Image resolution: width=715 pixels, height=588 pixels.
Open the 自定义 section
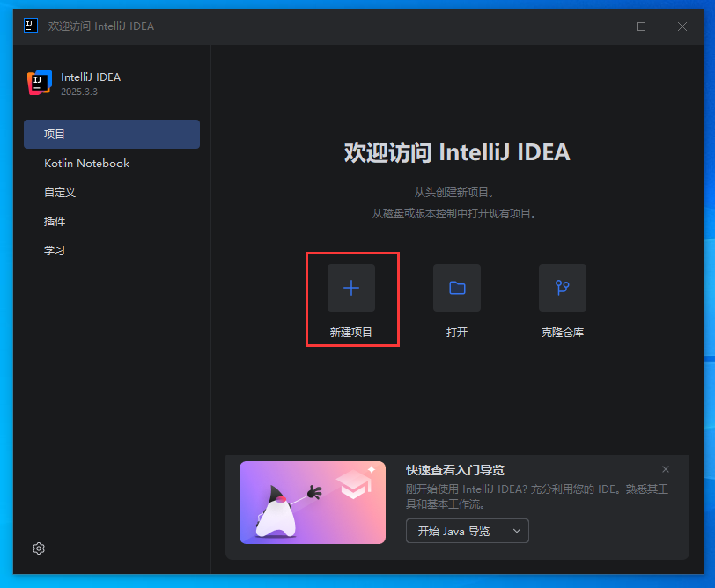pos(112,193)
